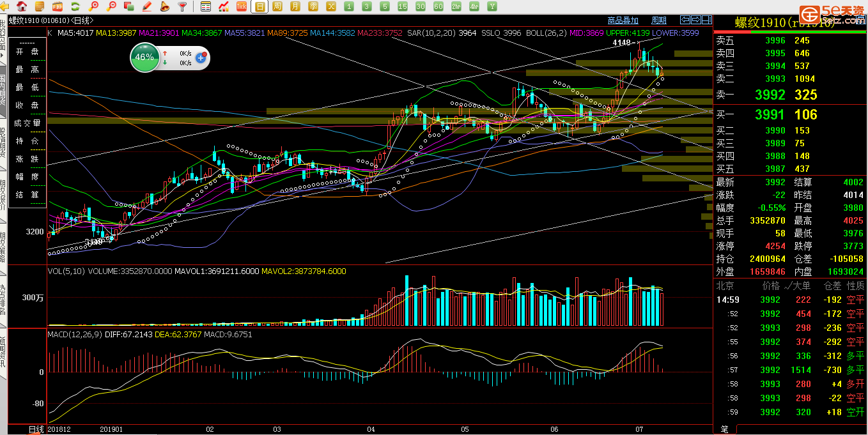Open the orange notebook icon
Viewport: 868px width, 435px height.
coord(39,6)
